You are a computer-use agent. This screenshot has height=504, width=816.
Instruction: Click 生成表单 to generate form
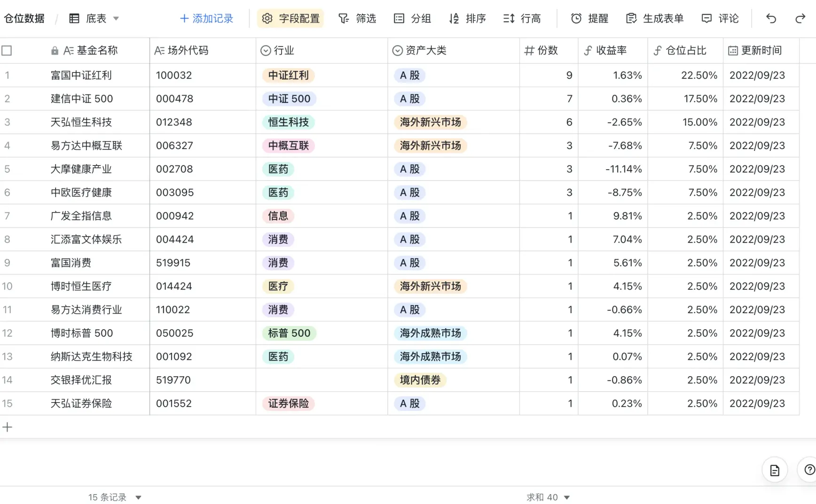point(655,18)
